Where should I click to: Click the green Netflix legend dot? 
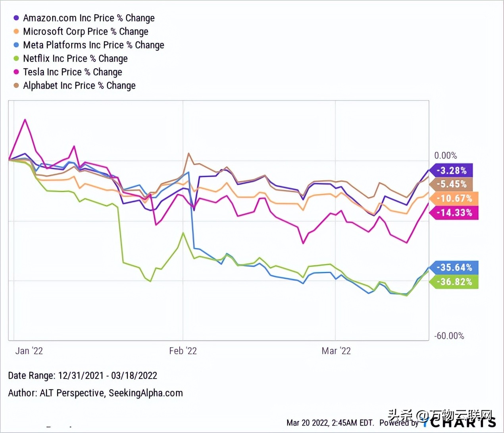(16, 58)
